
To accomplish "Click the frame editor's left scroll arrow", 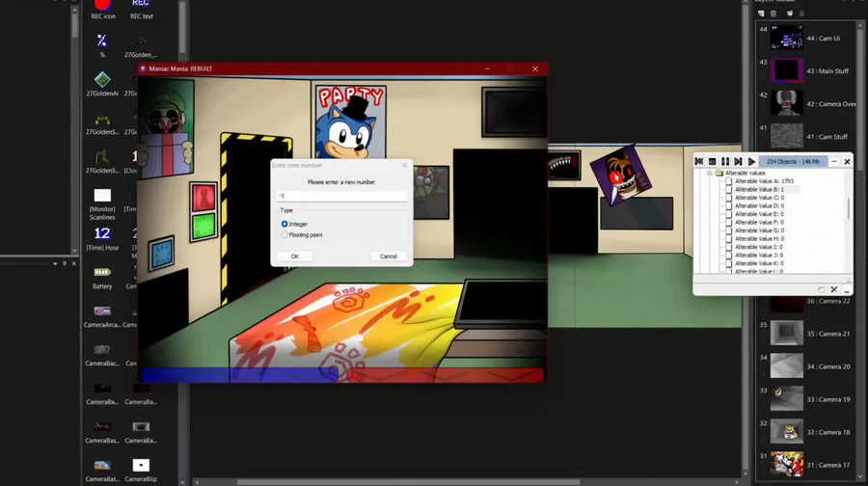I will (x=197, y=482).
